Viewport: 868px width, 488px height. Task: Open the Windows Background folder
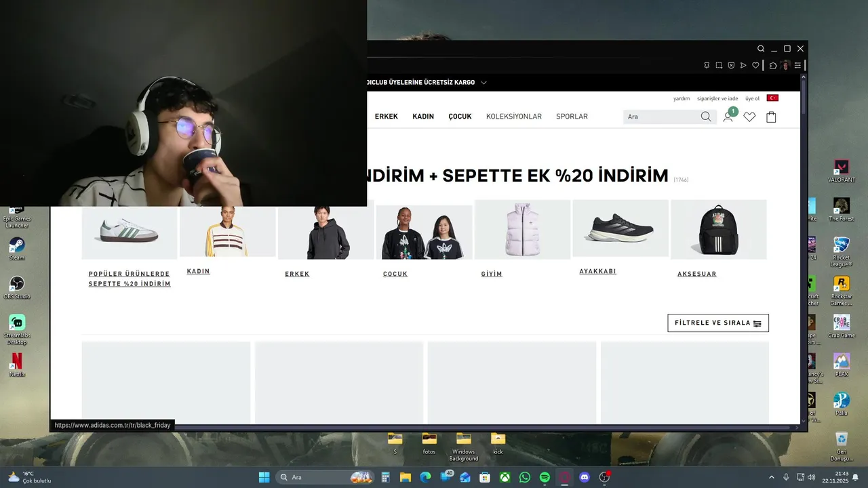pyautogui.click(x=464, y=447)
